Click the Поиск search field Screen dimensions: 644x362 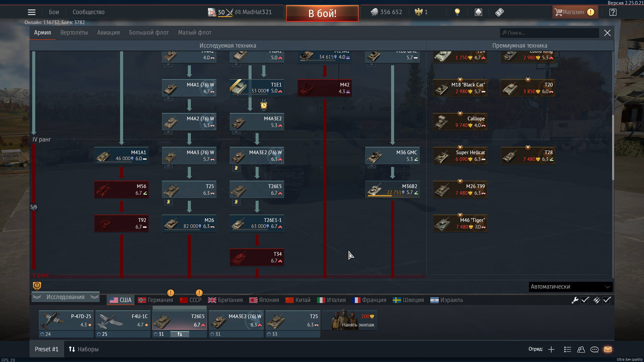[x=549, y=33]
